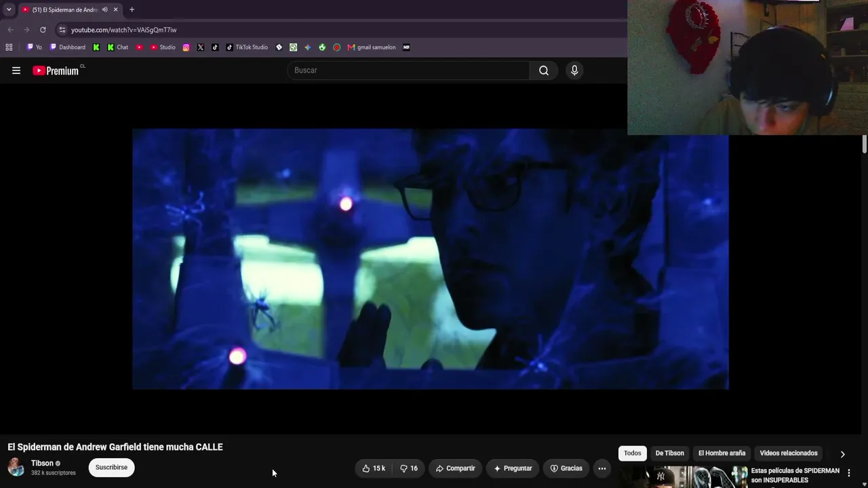Mute the tab using the speaker icon
Screen dimensions: 868x488
coord(104,9)
